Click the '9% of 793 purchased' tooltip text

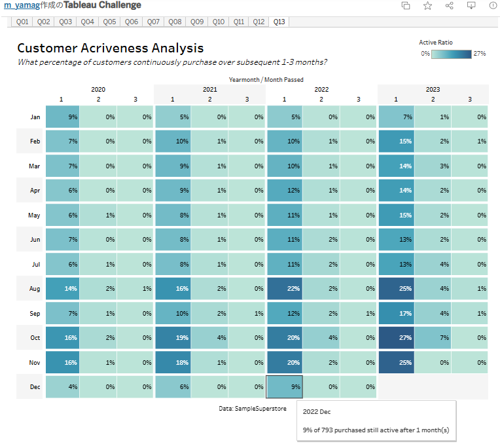[376, 430]
